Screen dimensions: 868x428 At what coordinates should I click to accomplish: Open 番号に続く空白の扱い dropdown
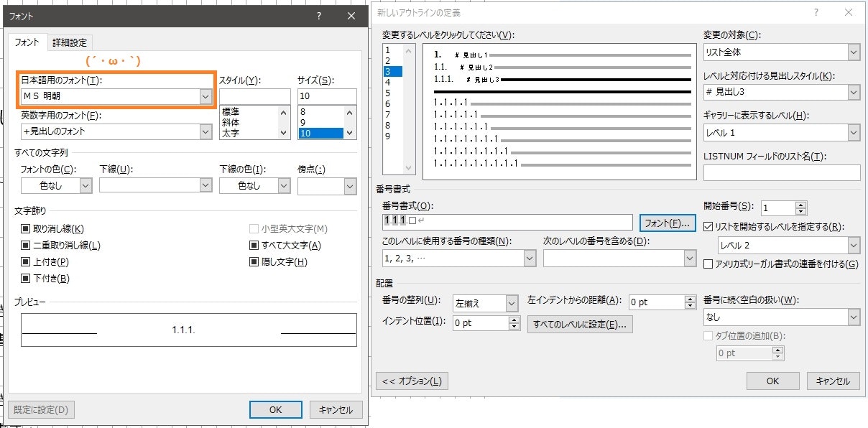854,317
